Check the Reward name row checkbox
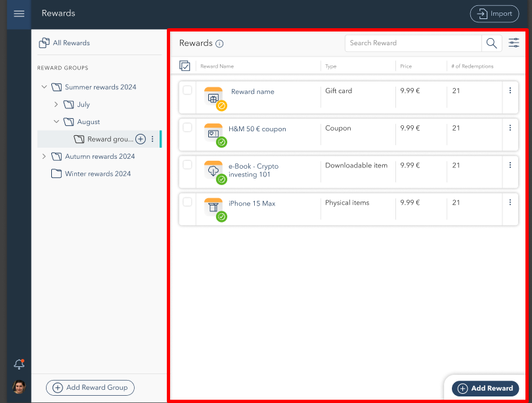The image size is (532, 403). [187, 90]
